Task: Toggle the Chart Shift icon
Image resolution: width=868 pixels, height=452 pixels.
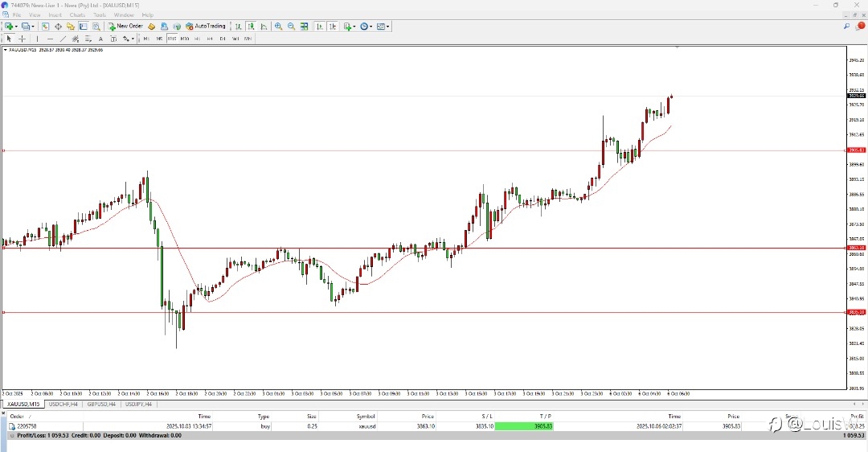Action: point(333,26)
